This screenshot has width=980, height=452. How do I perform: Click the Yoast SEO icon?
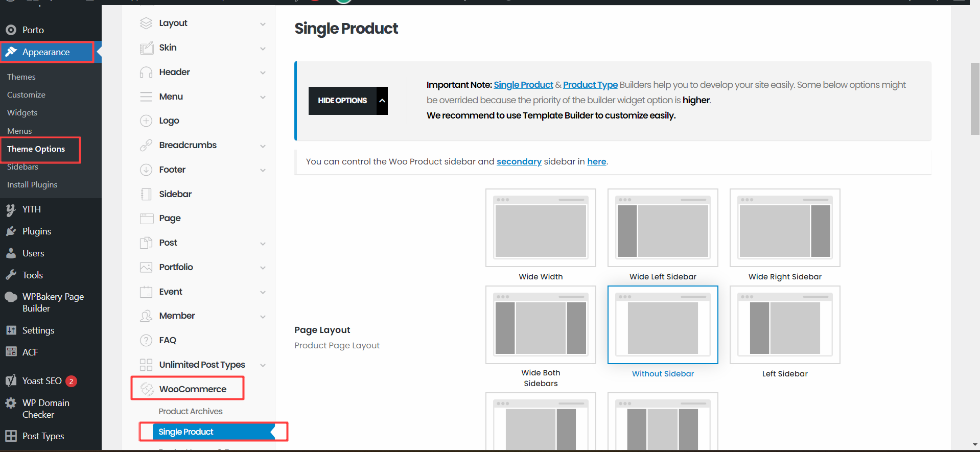(x=11, y=380)
